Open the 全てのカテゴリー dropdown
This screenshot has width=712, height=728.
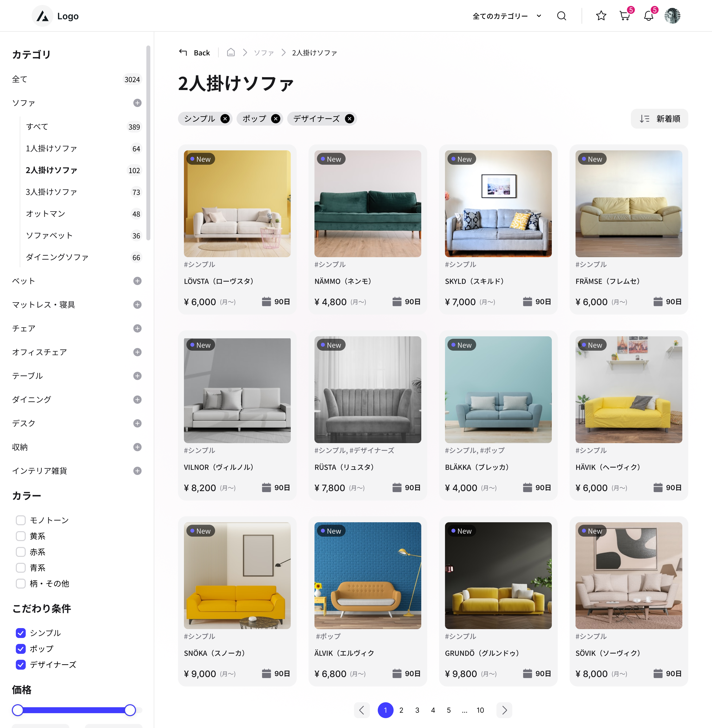507,16
